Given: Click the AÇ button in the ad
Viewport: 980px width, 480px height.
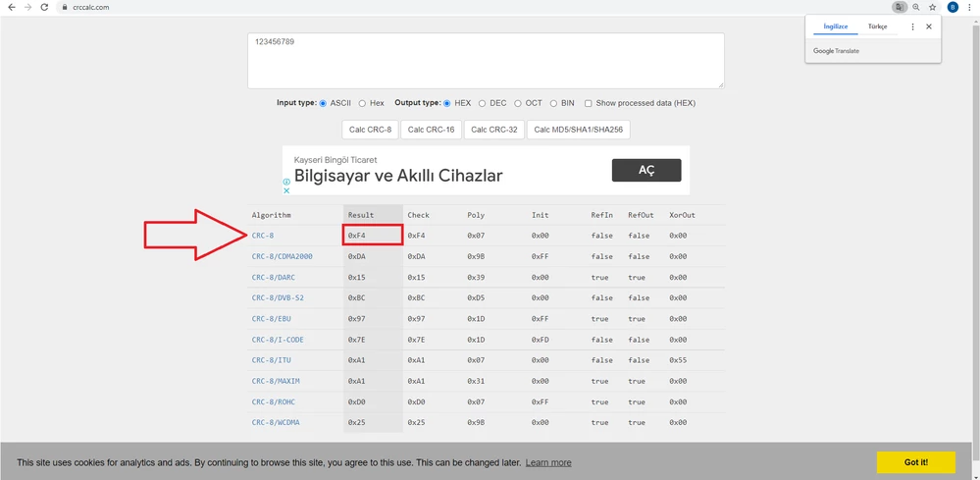Looking at the screenshot, I should (646, 170).
